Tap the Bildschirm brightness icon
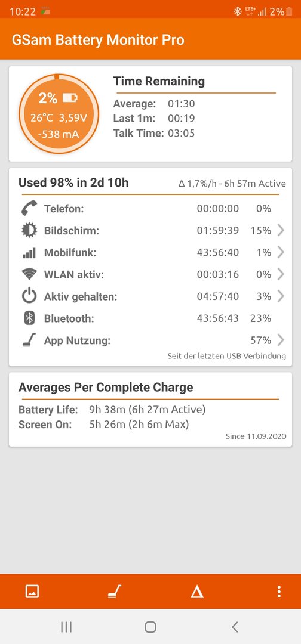Screen dimensions: 301x644 click(x=29, y=230)
